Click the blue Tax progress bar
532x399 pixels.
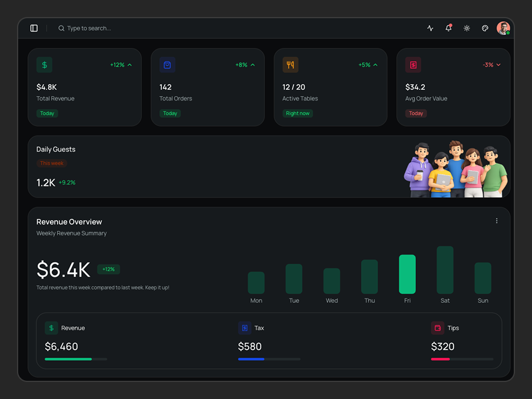[x=269, y=359]
